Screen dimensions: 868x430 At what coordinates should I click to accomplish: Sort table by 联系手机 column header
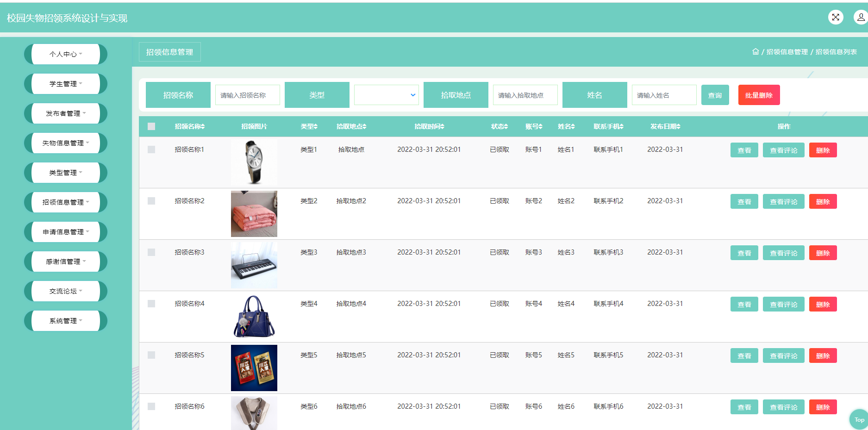coord(609,126)
